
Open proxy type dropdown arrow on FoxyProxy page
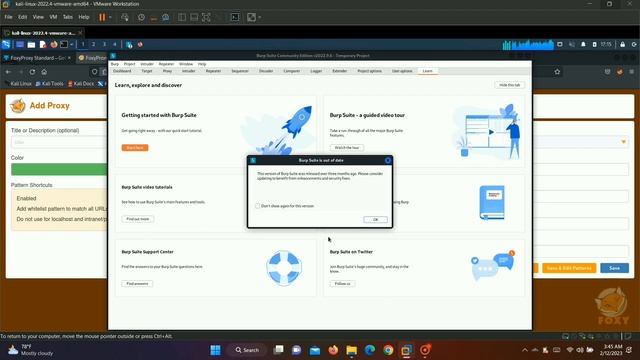tap(623, 142)
